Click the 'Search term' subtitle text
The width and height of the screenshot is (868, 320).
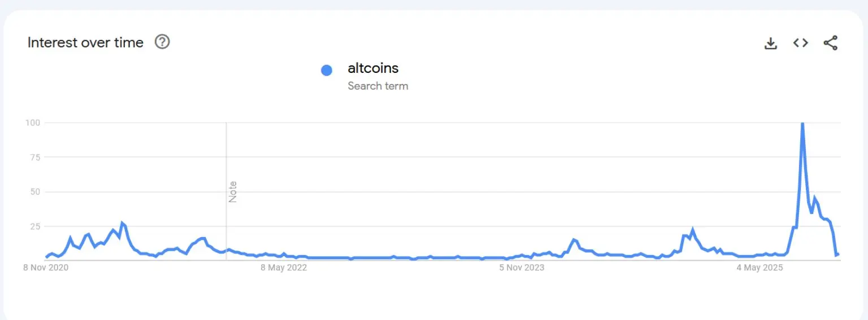click(377, 86)
